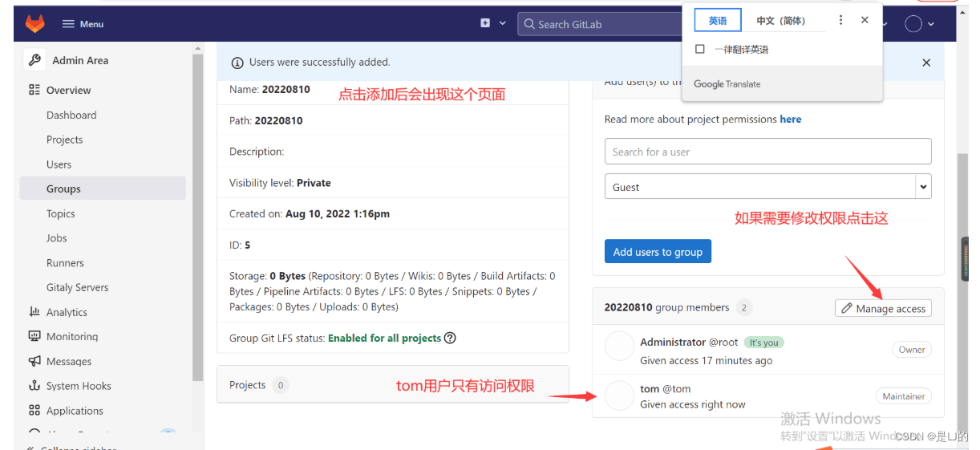Click the Analytics chart icon
Screen dimensions: 980x450
[34, 312]
